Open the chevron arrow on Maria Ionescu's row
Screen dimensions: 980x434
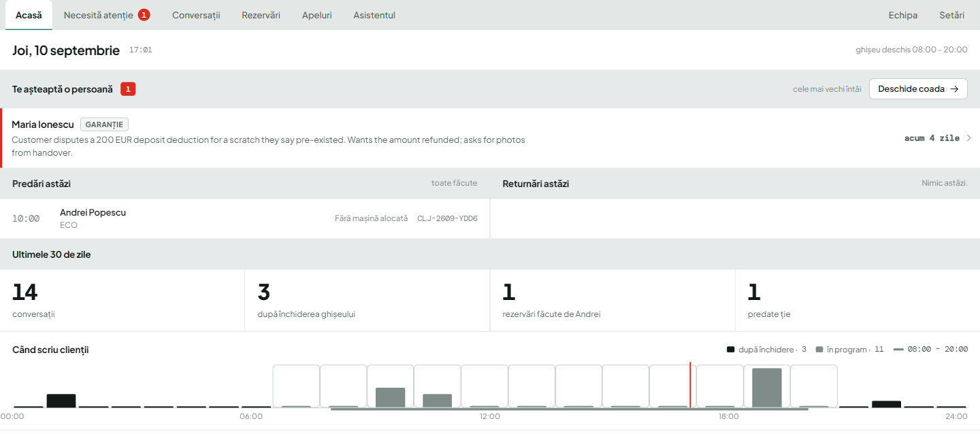tap(968, 138)
